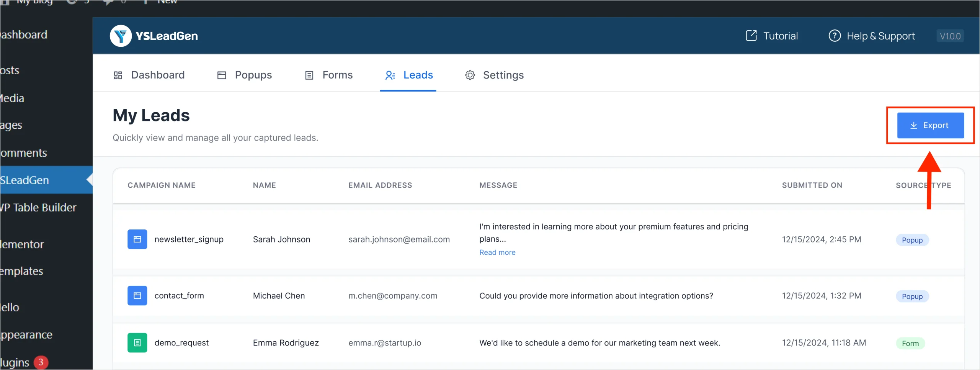980x370 pixels.
Task: Click the name Emma Rodriguez
Action: coord(286,343)
